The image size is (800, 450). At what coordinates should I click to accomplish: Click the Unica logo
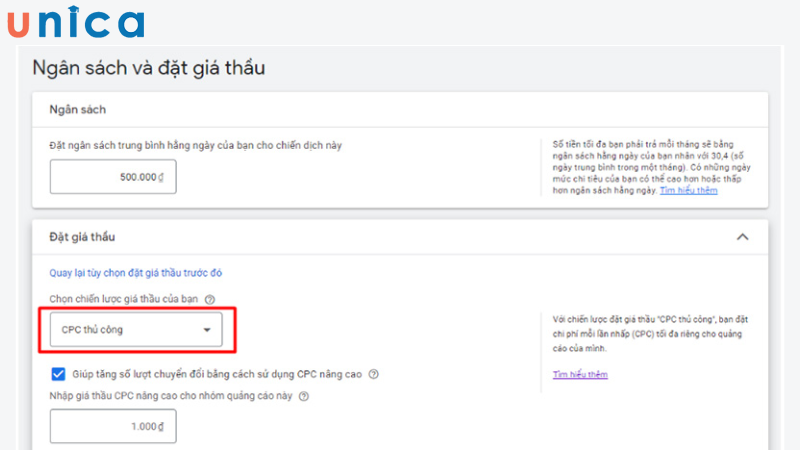coord(75,22)
